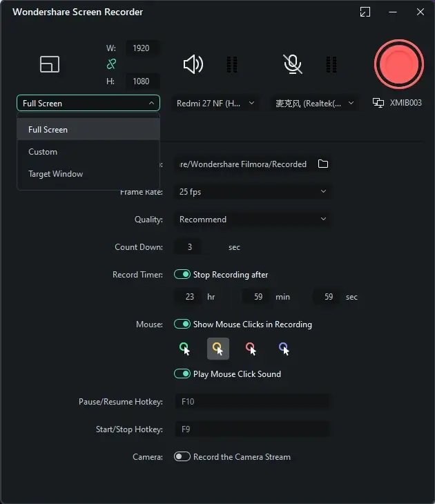The width and height of the screenshot is (435, 504).
Task: Click the resize window icon in title bar
Action: coord(365,12)
